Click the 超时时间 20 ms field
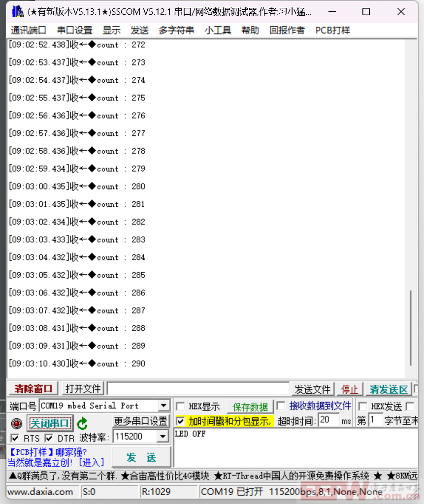This screenshot has height=504, width=424. 329,420
